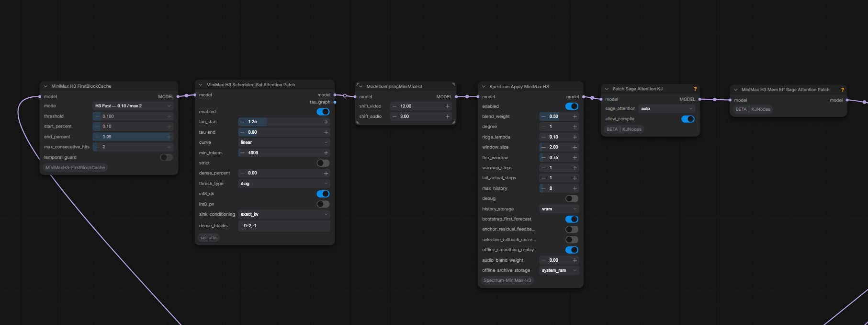
Task: Disable the int8_qk switch
Action: click(x=323, y=194)
